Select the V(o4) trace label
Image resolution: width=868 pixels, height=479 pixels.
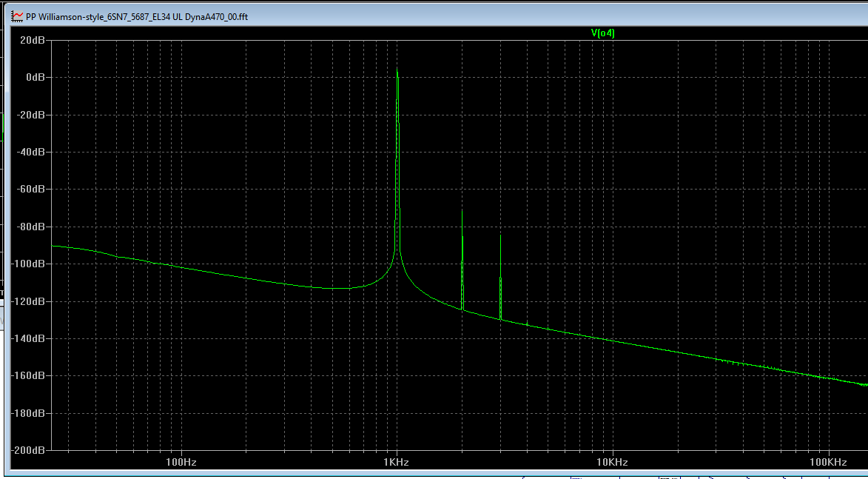[603, 33]
